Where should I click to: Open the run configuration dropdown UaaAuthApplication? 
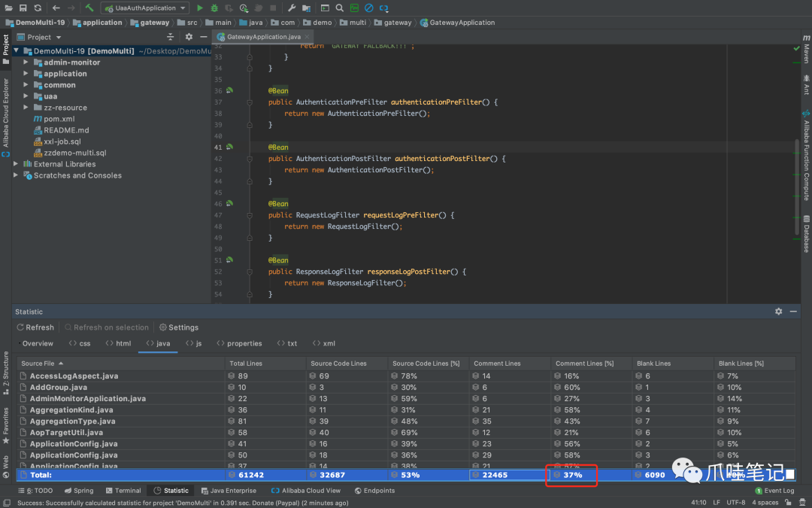click(145, 8)
